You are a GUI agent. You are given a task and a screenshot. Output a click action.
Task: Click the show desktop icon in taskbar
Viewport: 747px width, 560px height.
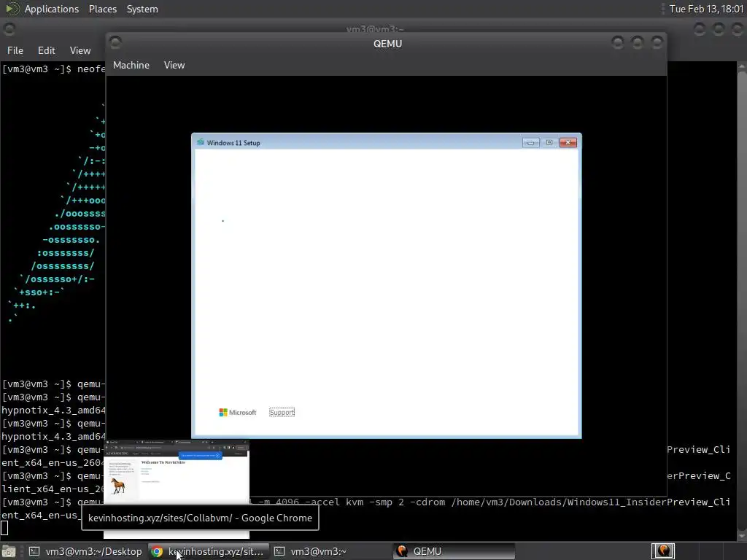click(x=9, y=551)
